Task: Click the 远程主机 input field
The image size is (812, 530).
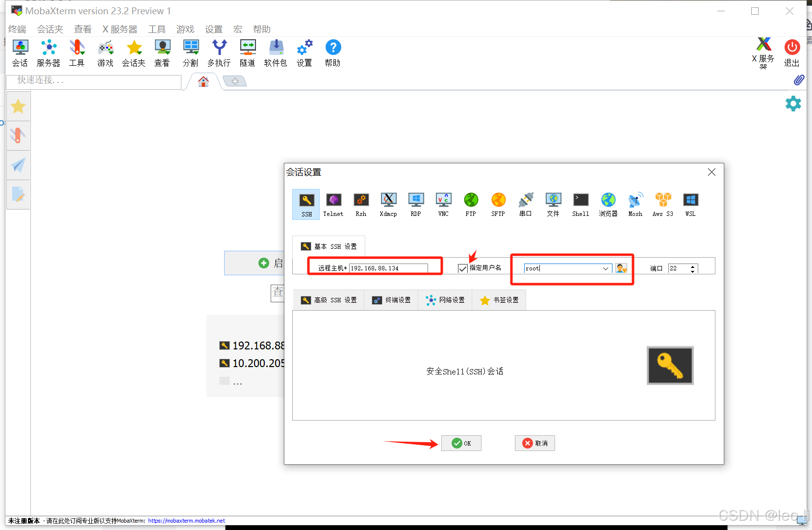Action: click(x=388, y=268)
